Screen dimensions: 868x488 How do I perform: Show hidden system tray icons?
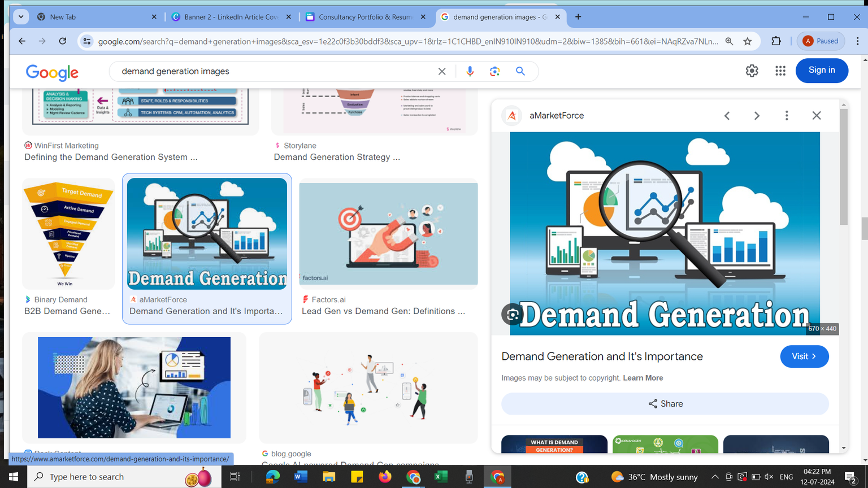[715, 477]
